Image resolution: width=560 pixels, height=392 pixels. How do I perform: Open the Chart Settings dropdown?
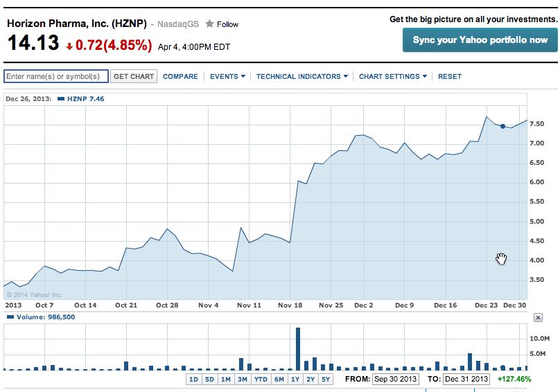[392, 76]
